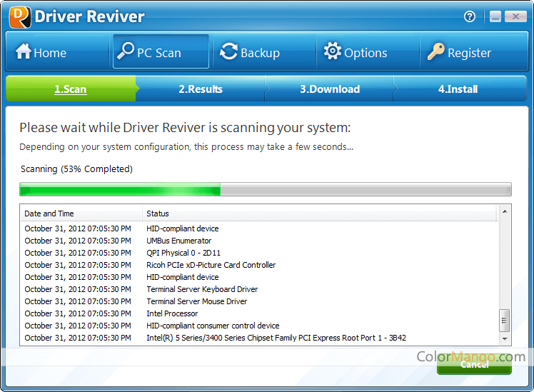Click the magnifying glass PC Scan icon

pos(126,51)
